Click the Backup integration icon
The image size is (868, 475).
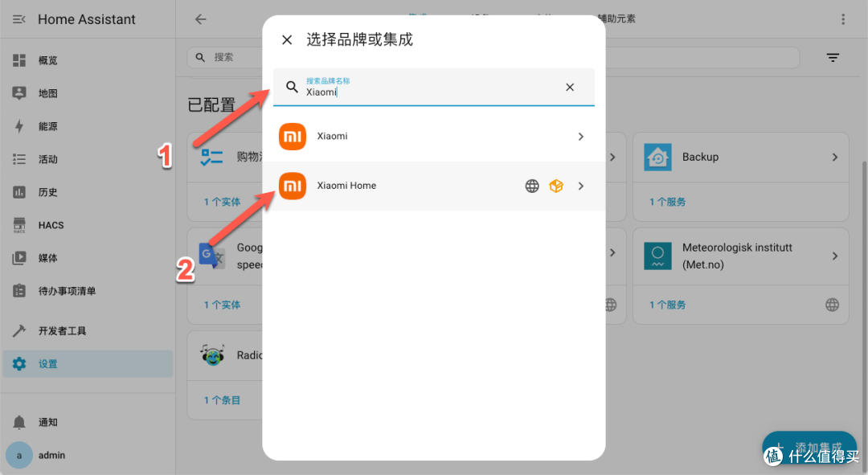click(657, 158)
